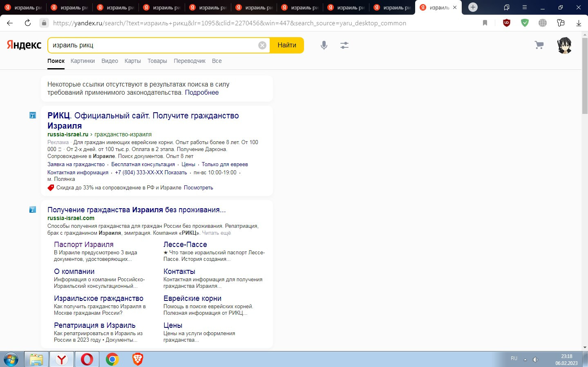Launch Opera from the taskbar
Screen dimensions: 588x367
tap(87, 360)
